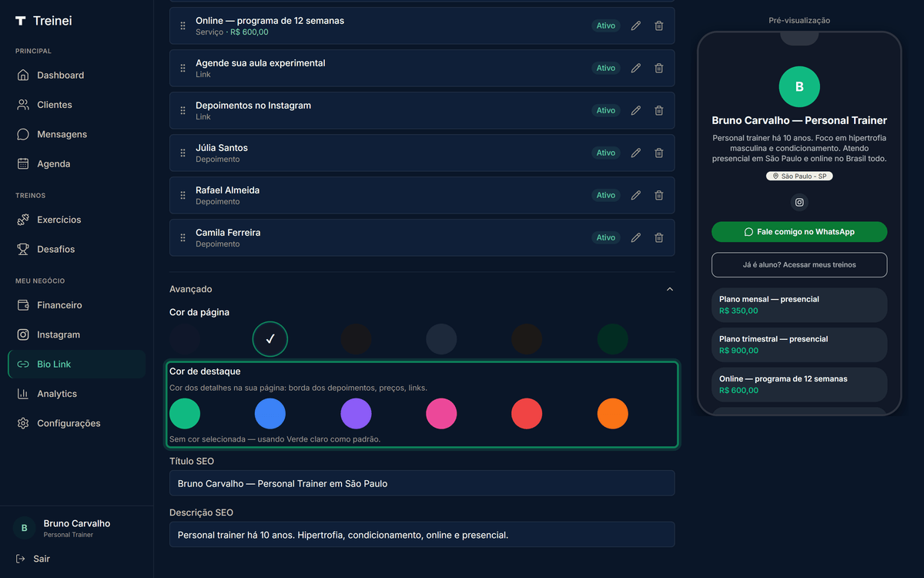Viewport: 924px width, 578px height.
Task: Open Dashboard from sidebar
Action: coord(76,75)
